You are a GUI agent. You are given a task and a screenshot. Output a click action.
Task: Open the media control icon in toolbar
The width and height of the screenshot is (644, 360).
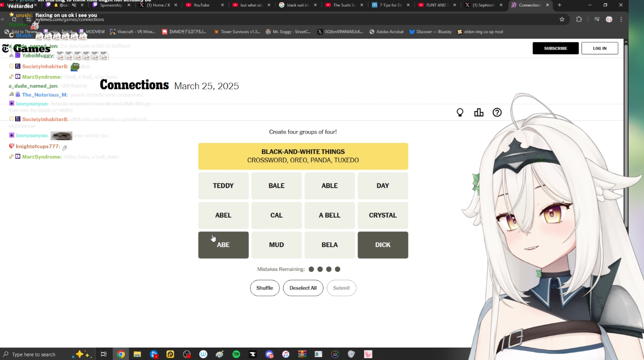pyautogui.click(x=597, y=19)
